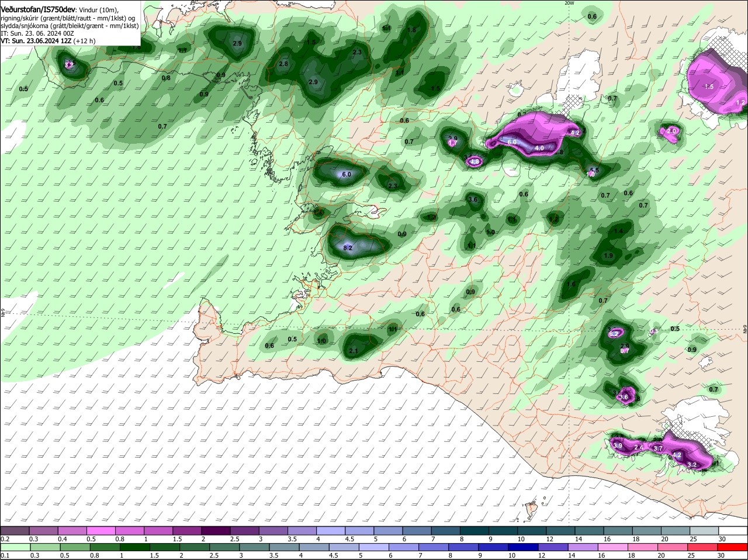Select the 2.0 value in the small purple patch

pos(671,131)
